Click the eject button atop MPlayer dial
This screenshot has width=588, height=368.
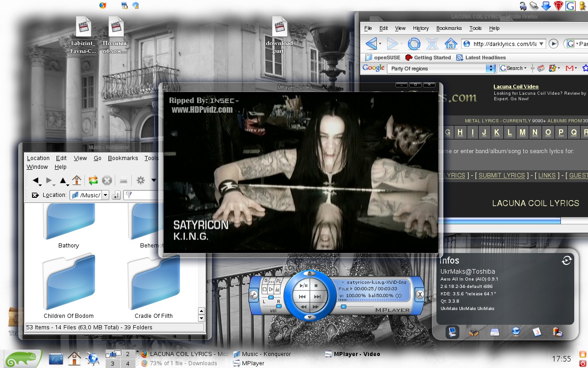[310, 273]
